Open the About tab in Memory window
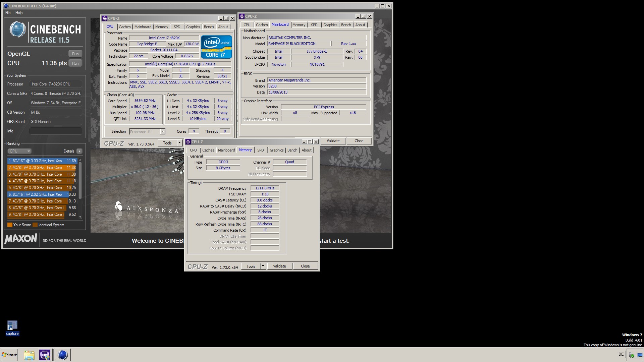This screenshot has height=362, width=644. pyautogui.click(x=307, y=150)
